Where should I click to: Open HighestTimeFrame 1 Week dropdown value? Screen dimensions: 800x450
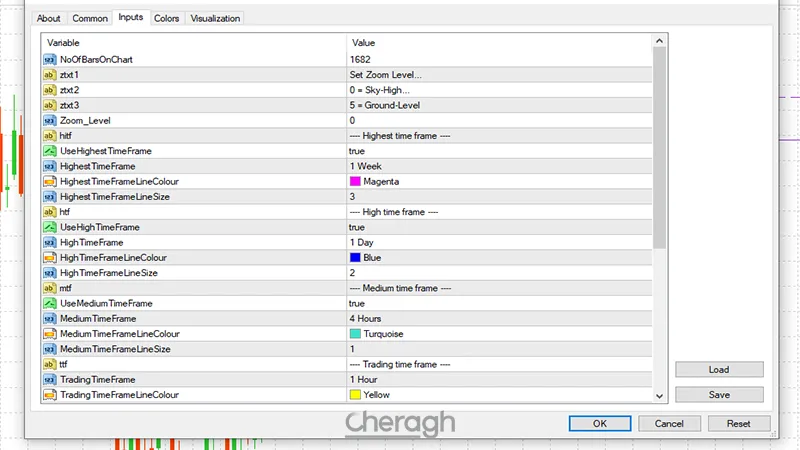(365, 166)
